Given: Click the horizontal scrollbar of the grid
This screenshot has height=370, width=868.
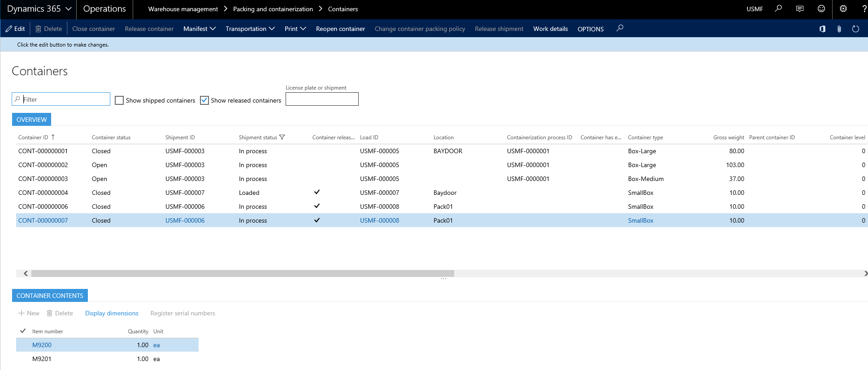Looking at the screenshot, I should click(x=242, y=273).
